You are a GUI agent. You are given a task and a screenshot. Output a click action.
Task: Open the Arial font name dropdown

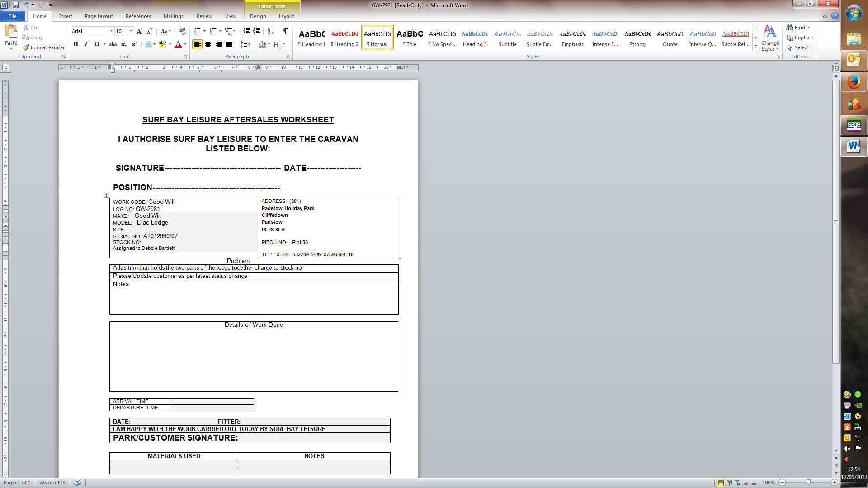click(111, 31)
